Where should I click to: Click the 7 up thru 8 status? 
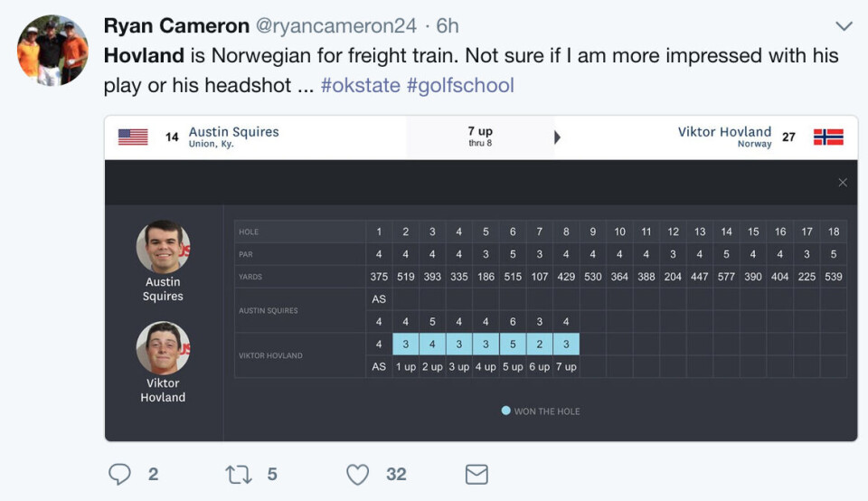tap(480, 137)
